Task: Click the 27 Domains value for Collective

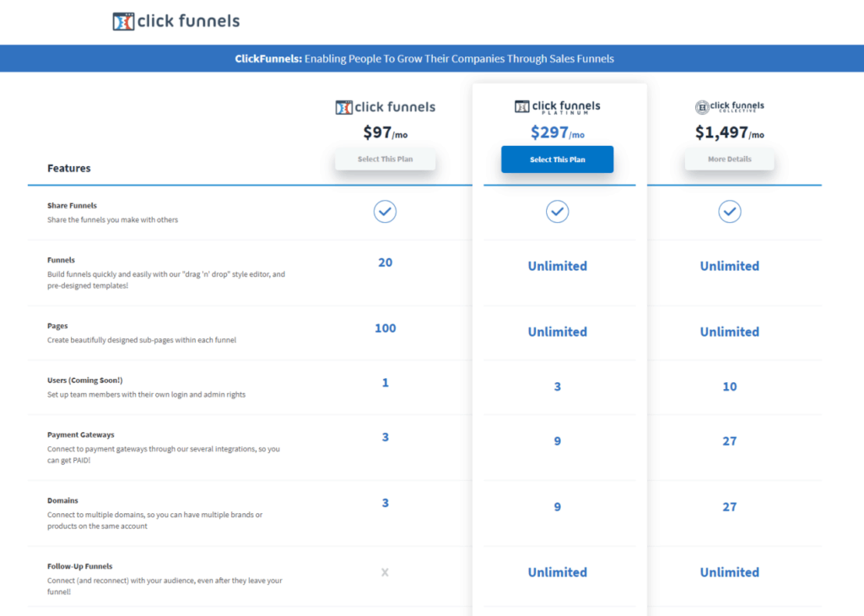Action: pos(729,506)
